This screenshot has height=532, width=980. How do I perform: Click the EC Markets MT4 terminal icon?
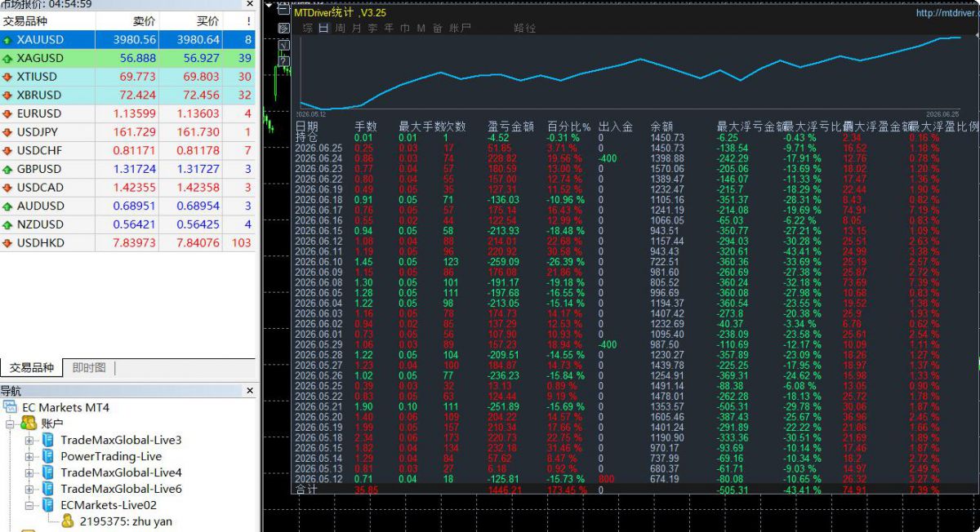tap(11, 407)
